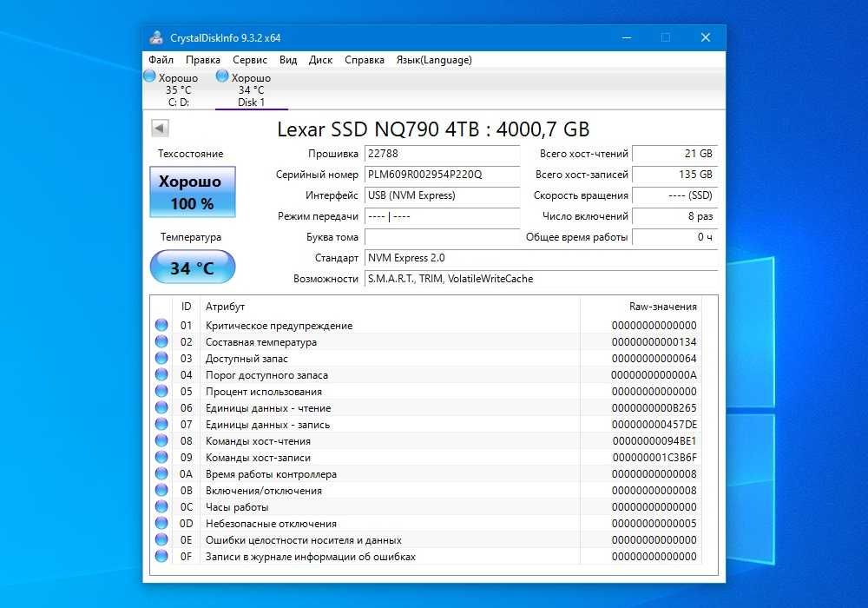Viewport: 868px width, 608px height.
Task: Click the standard field NVM Express 2.0
Action: (542, 258)
